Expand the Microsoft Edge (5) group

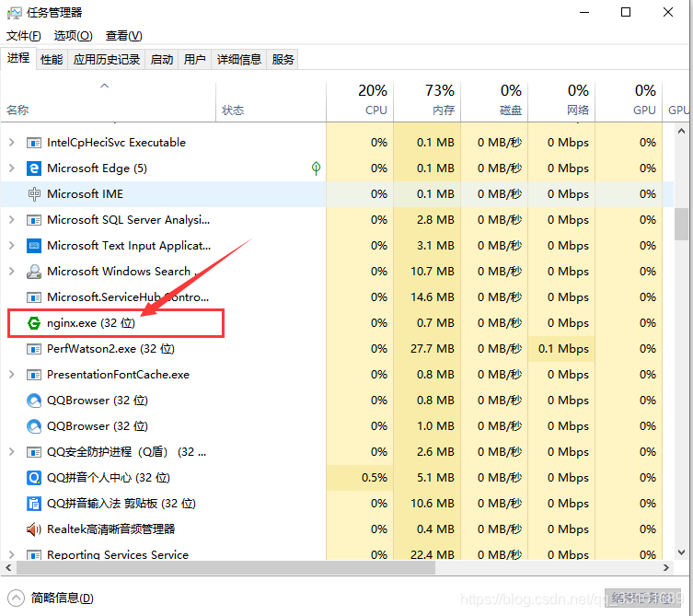[x=12, y=168]
